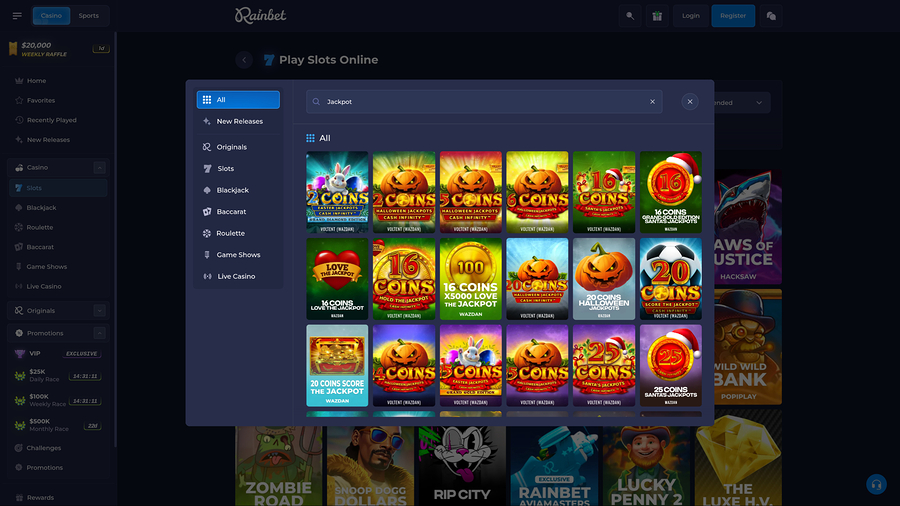Open the $500K Monthly Race
The width and height of the screenshot is (900, 506).
click(x=57, y=425)
